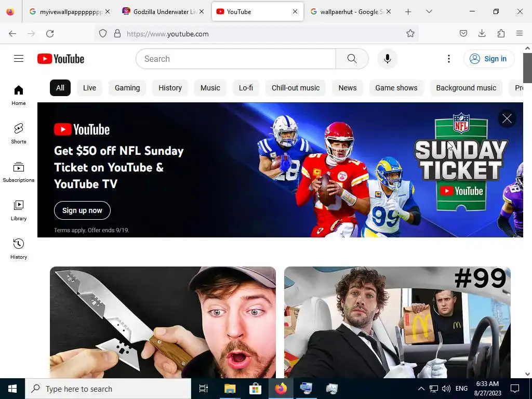Open the ENG language switcher

coord(461,389)
